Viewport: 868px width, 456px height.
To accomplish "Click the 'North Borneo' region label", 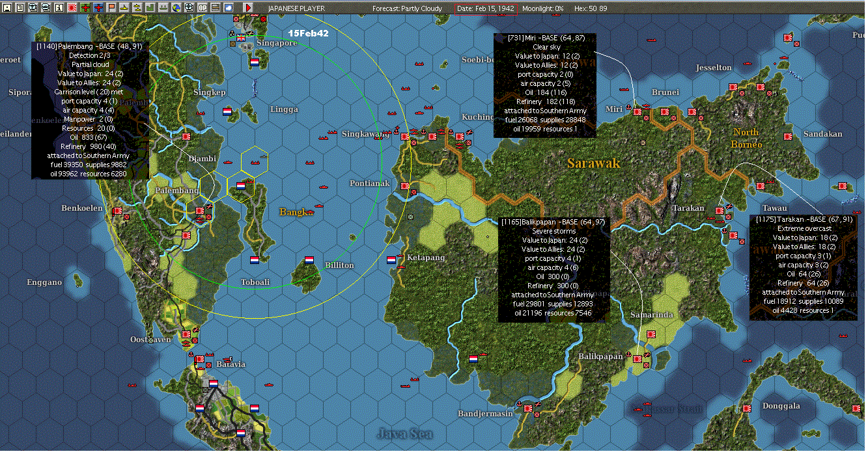I will 746,138.
